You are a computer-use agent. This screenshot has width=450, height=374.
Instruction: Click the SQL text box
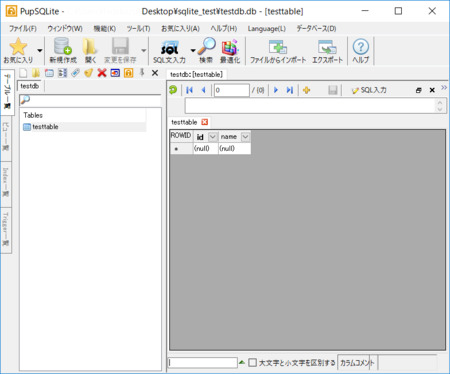click(x=311, y=106)
